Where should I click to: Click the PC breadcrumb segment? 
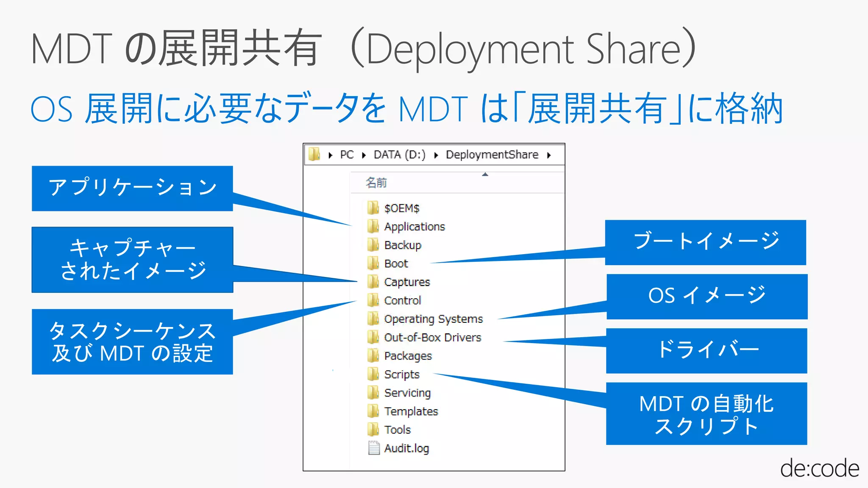pos(347,155)
